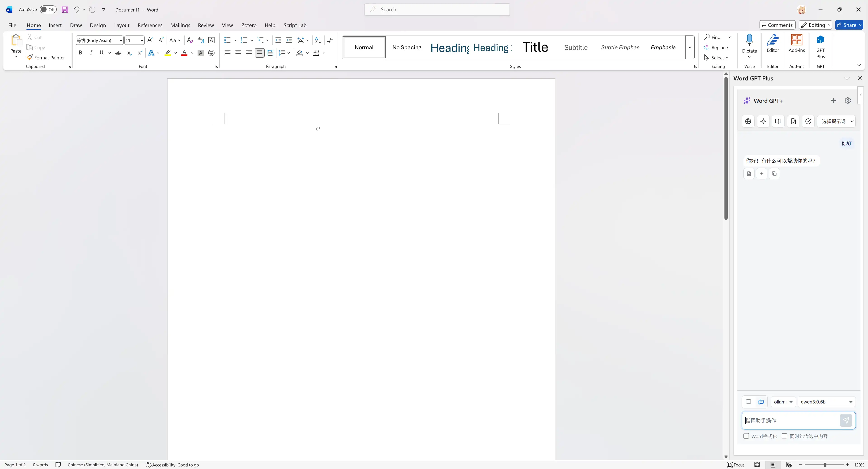This screenshot has width=868, height=469.
Task: Open the References ribbon tab
Action: 150,25
